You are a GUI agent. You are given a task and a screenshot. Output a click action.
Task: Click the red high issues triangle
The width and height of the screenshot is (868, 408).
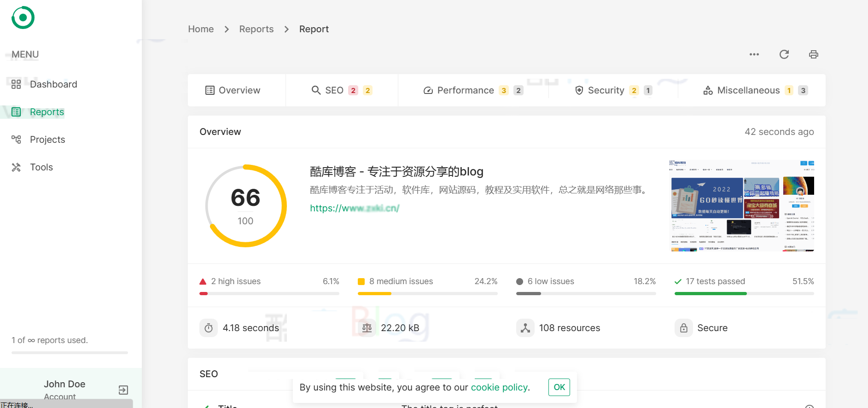tap(203, 281)
